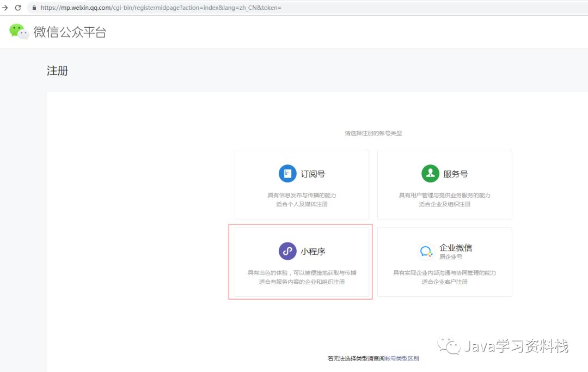Screen dimensions: 588x372
Task: Choose the 服务号 account type label
Action: click(x=455, y=174)
